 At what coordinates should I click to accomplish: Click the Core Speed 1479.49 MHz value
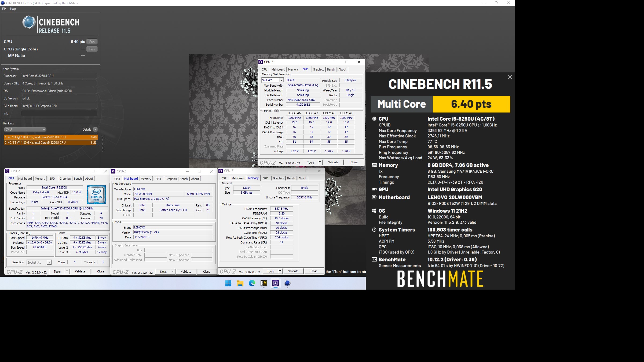(x=40, y=238)
